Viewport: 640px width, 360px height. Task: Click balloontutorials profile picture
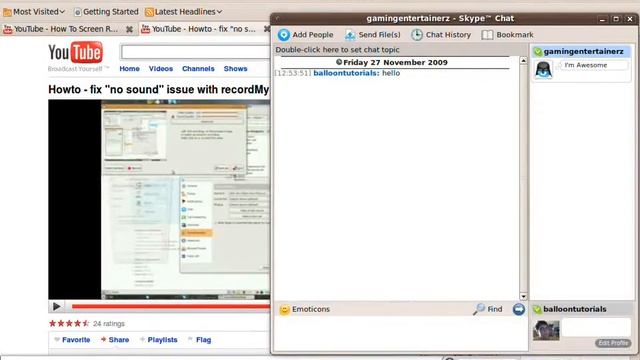pyautogui.click(x=546, y=330)
